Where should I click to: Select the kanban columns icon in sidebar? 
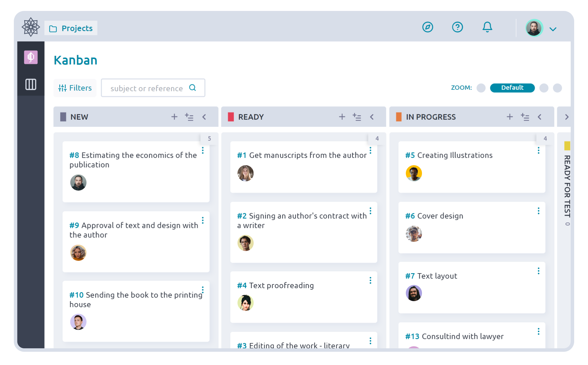31,84
